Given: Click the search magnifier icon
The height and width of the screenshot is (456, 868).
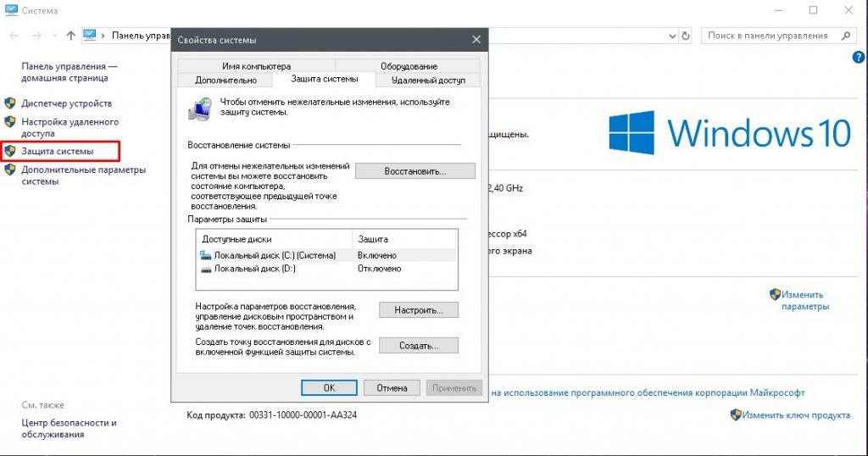Looking at the screenshot, I should 846,36.
